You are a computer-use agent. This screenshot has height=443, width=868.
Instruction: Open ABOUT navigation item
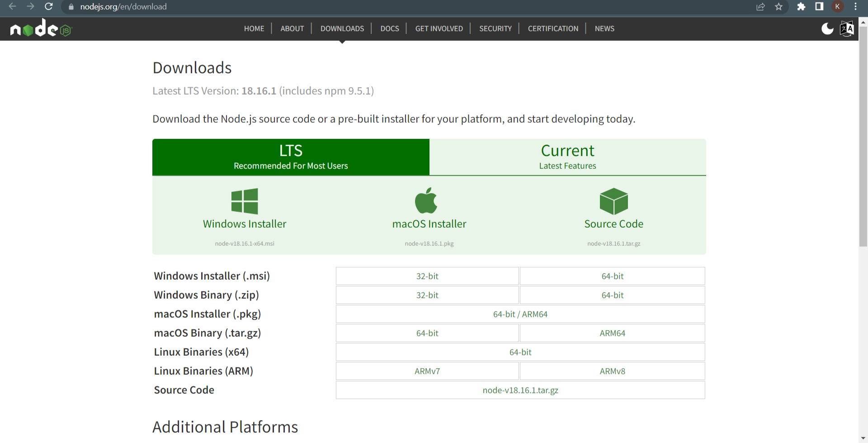pos(292,29)
